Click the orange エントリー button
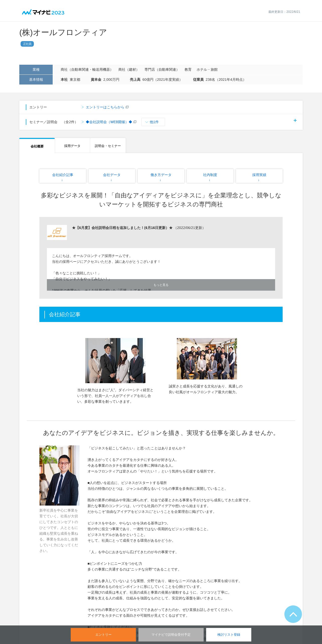The width and height of the screenshot is (322, 644). pos(103,634)
